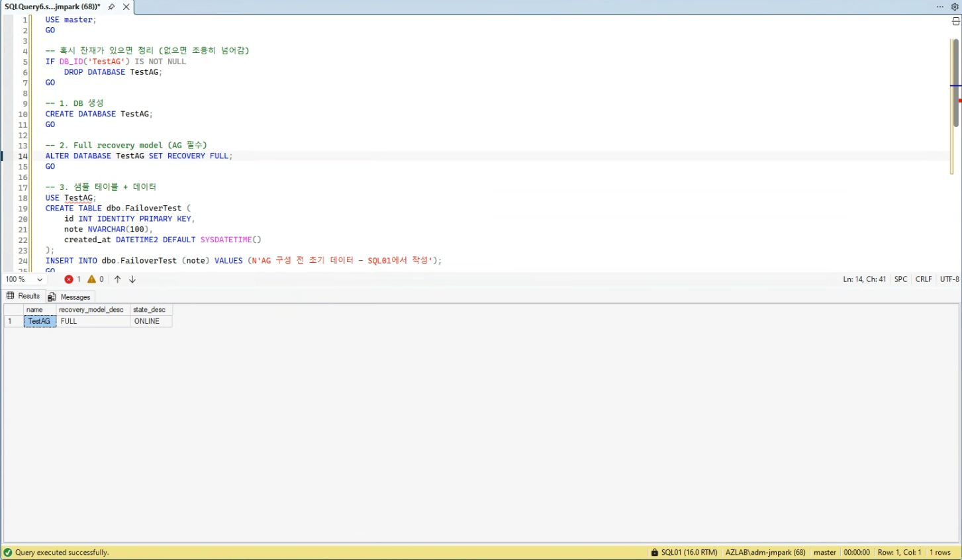962x560 pixels.
Task: Select the TestAG result cell
Action: (40, 321)
